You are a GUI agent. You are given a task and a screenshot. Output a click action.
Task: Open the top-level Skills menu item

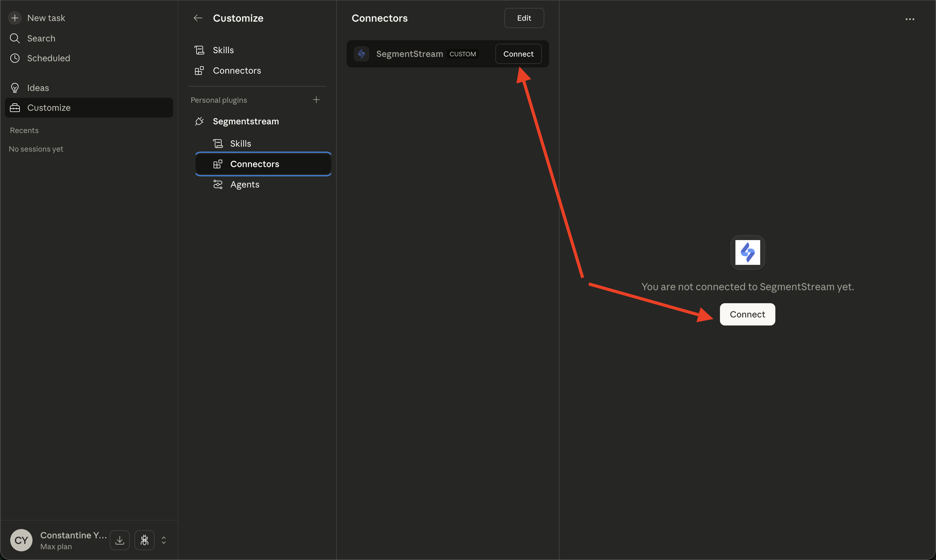(x=223, y=50)
